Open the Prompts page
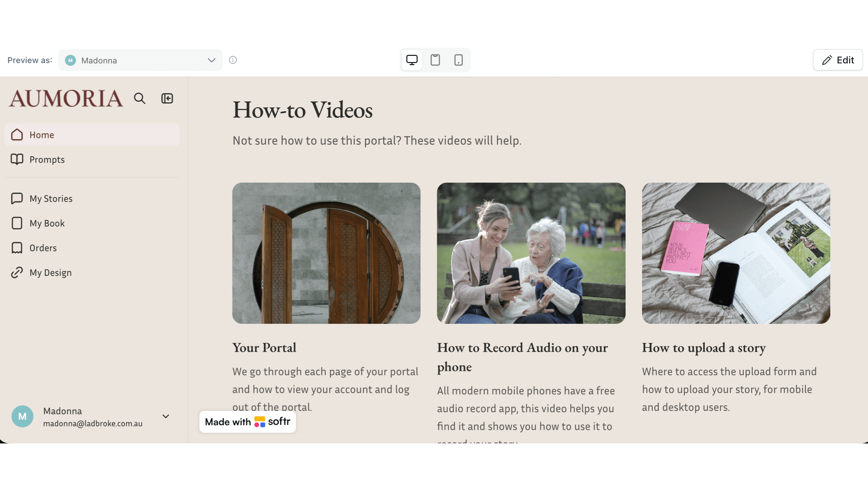 pyautogui.click(x=92, y=160)
